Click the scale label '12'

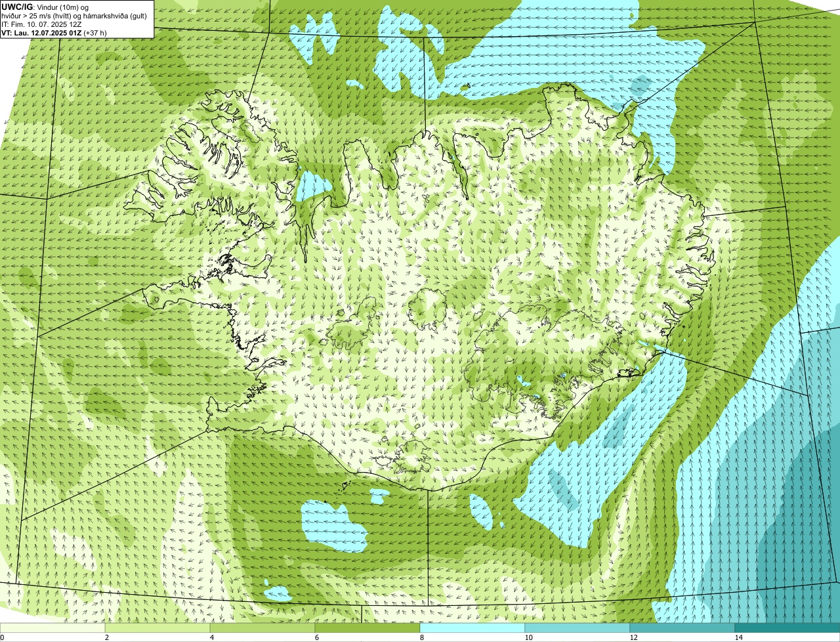click(x=633, y=637)
